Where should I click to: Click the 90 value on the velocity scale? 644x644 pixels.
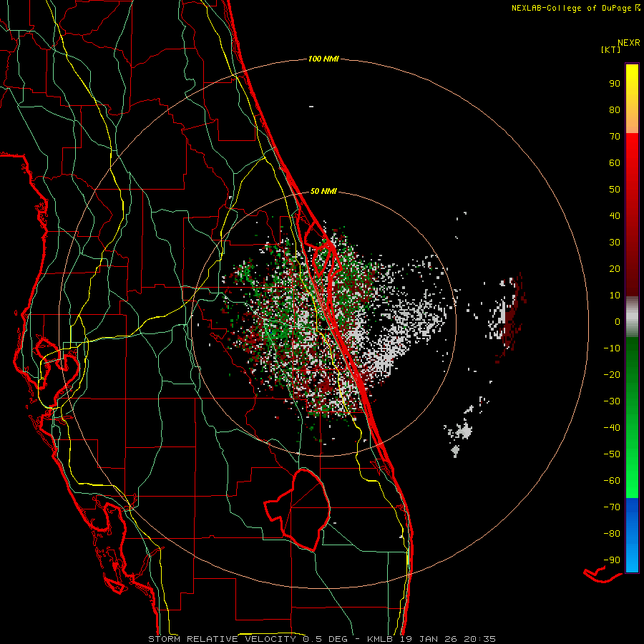tap(615, 84)
